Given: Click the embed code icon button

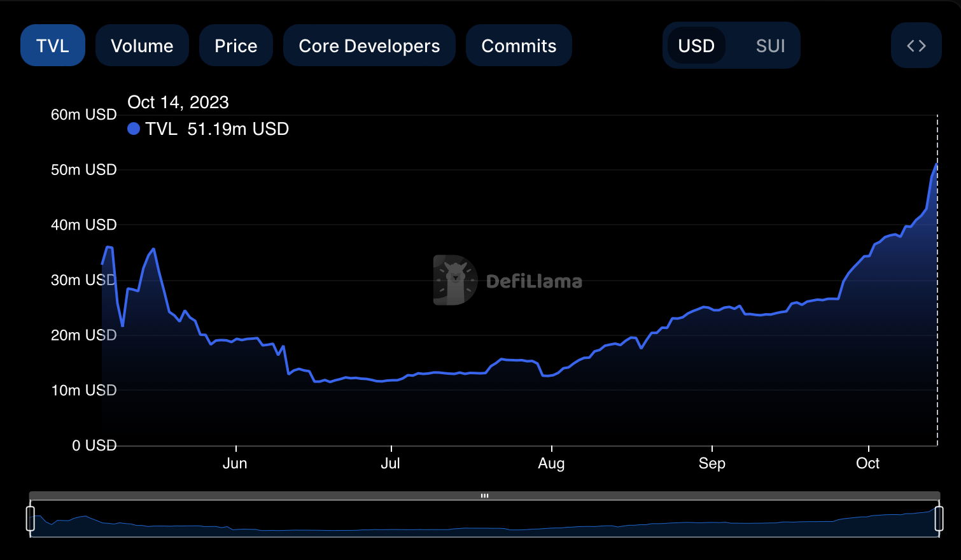Looking at the screenshot, I should [x=916, y=45].
